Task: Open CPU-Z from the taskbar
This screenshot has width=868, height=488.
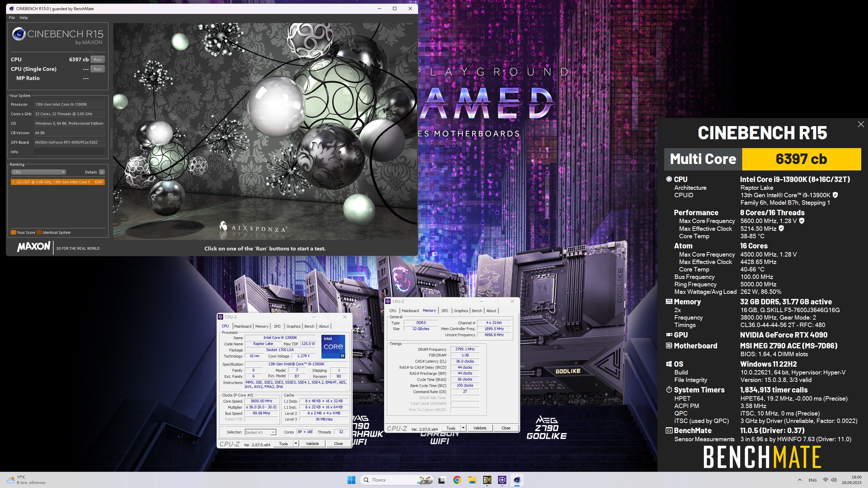Action: click(x=502, y=480)
